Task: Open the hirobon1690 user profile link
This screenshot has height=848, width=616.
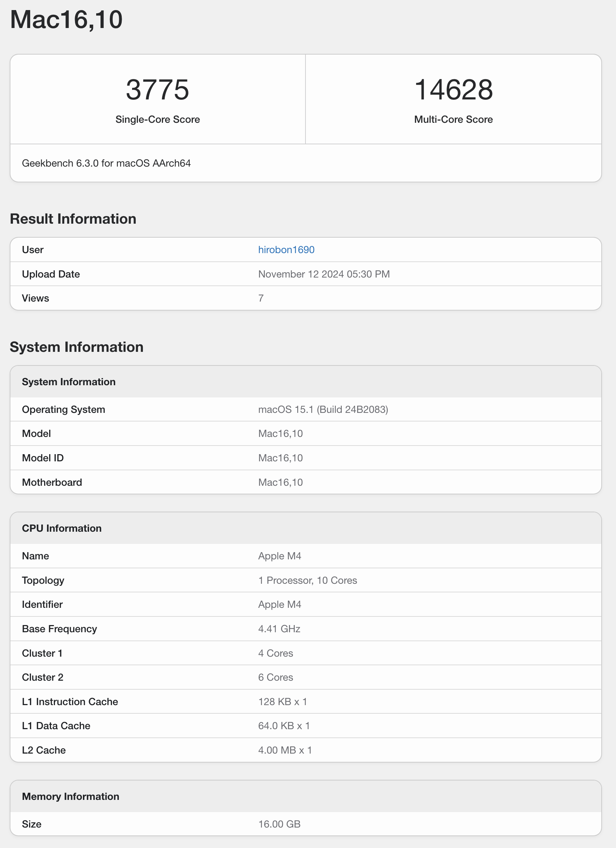Action: point(286,250)
